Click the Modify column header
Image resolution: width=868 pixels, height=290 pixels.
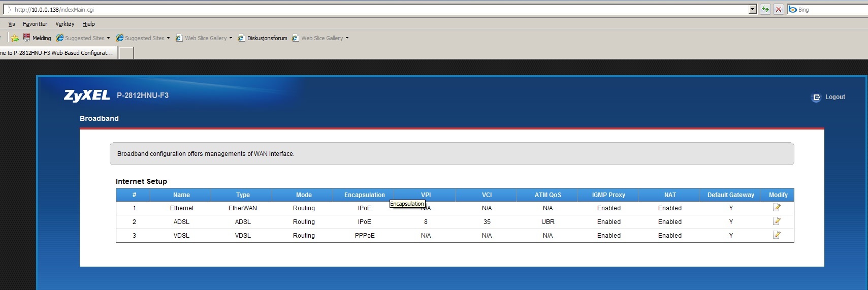[778, 195]
